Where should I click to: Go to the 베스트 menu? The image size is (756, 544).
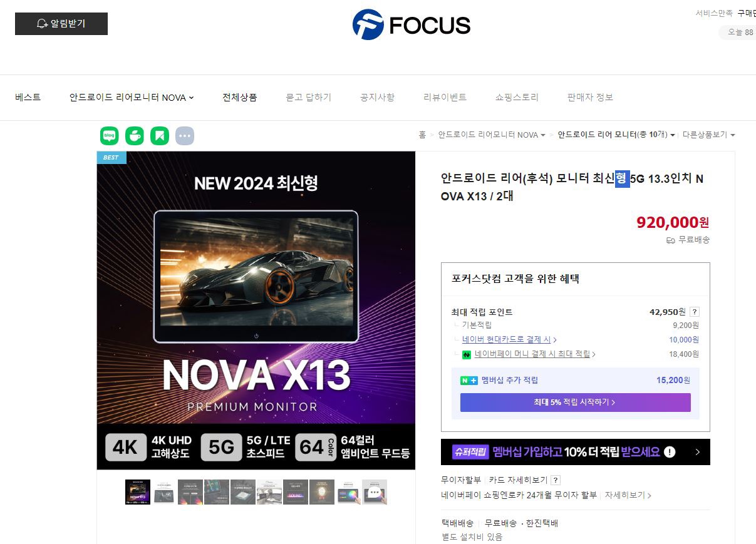[x=28, y=98]
